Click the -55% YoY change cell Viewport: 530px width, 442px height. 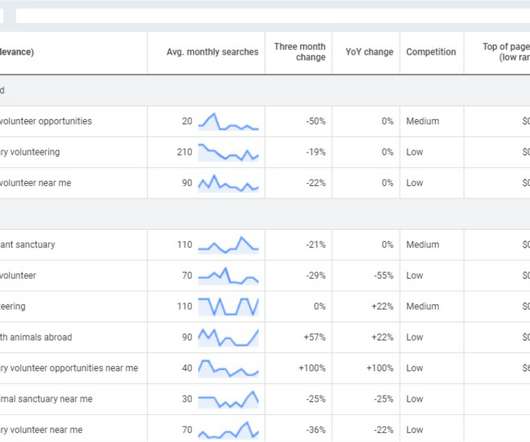(384, 276)
